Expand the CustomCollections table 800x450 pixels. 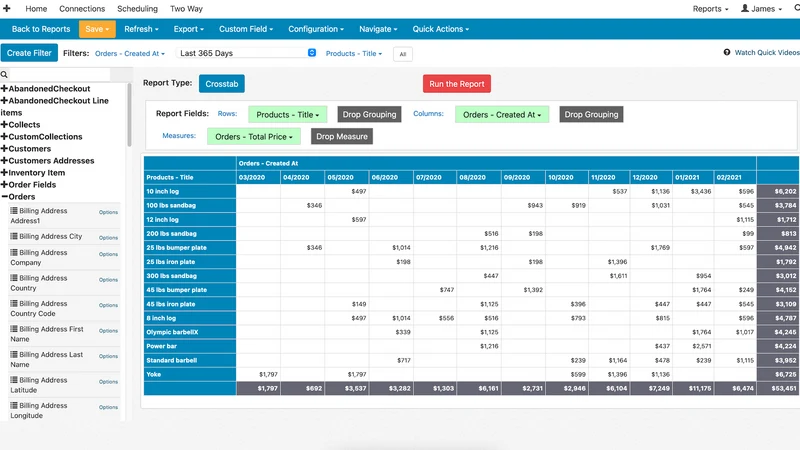(x=4, y=137)
